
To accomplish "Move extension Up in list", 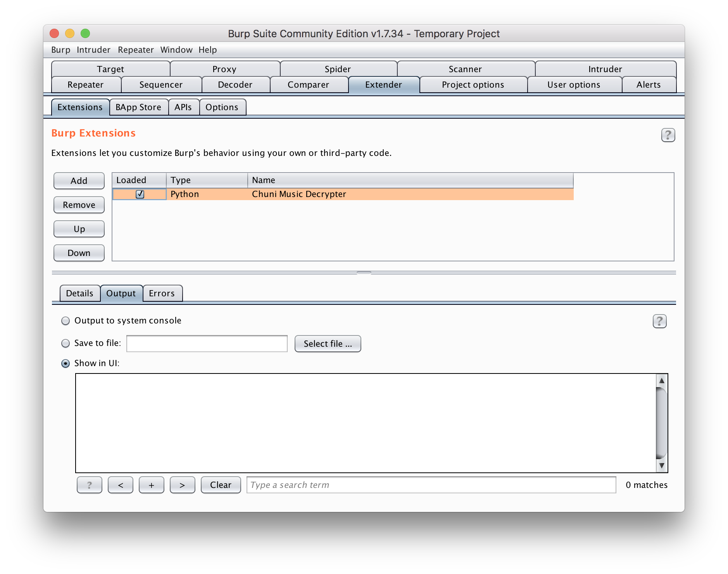I will pyautogui.click(x=79, y=229).
